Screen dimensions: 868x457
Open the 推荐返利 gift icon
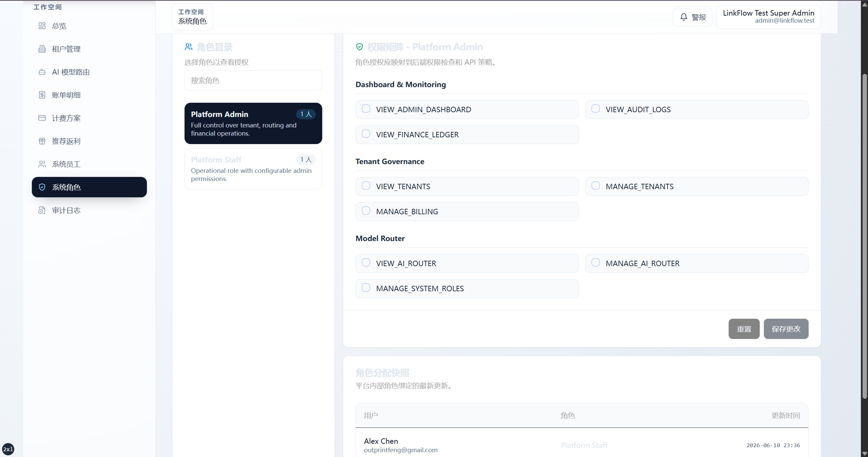coord(42,141)
